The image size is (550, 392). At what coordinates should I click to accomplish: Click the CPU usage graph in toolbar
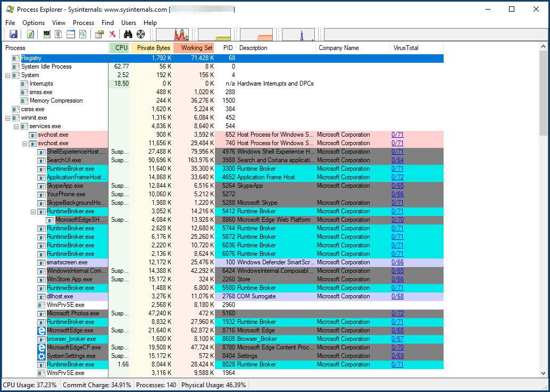click(172, 35)
